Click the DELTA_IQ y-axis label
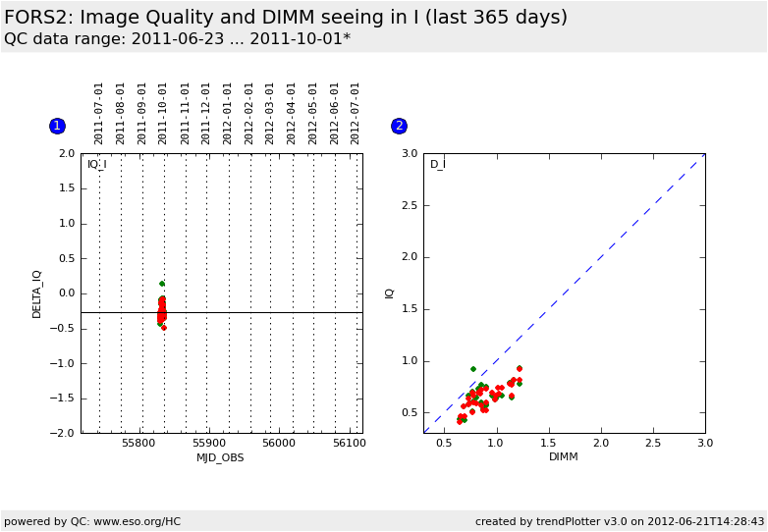This screenshot has width=768, height=532. pyautogui.click(x=37, y=293)
